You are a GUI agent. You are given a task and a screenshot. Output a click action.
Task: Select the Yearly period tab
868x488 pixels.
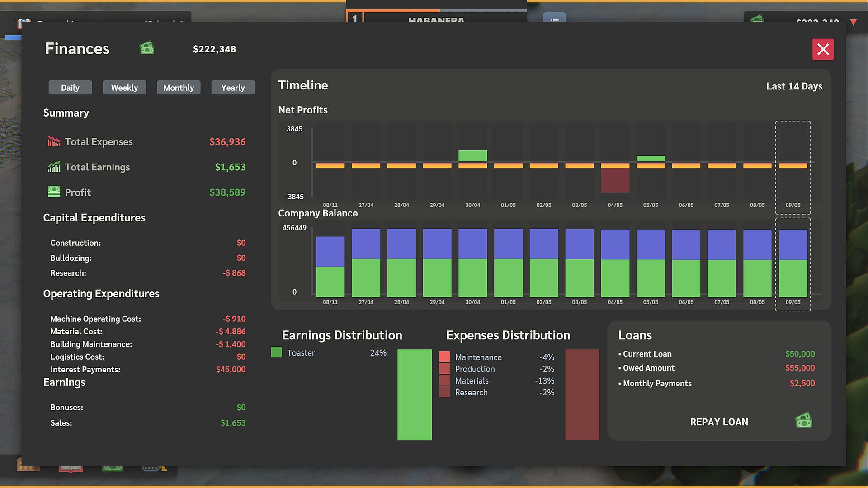coord(233,88)
